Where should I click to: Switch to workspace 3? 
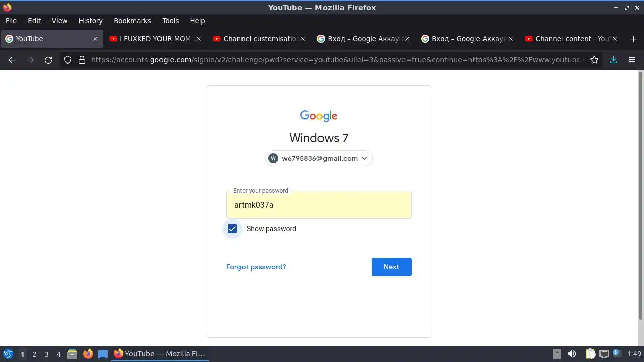coord(46,354)
